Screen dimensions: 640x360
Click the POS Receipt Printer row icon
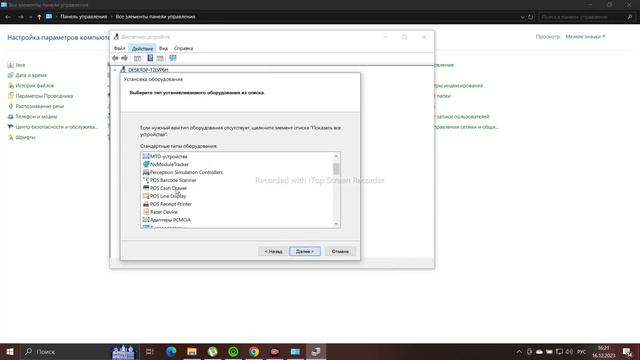coord(146,204)
